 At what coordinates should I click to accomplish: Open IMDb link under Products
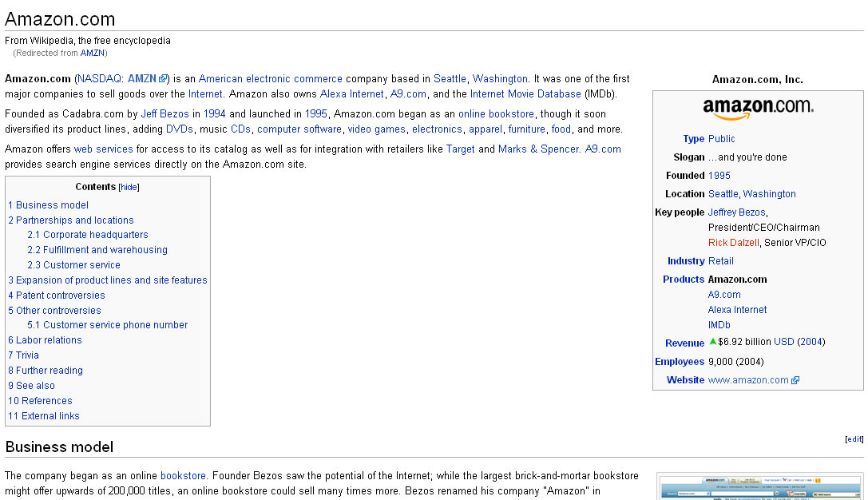click(x=719, y=325)
